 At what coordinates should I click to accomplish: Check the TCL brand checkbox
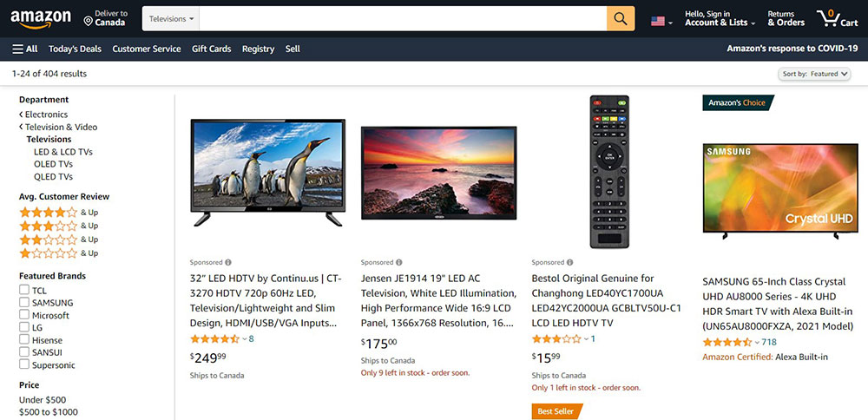(x=23, y=290)
